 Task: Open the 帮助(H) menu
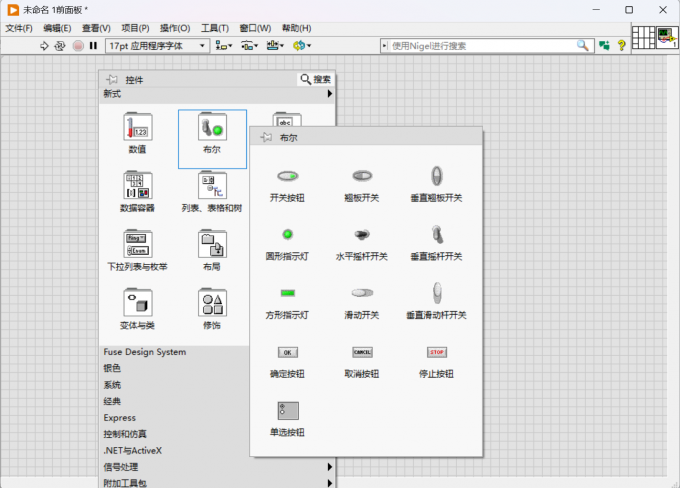pos(297,28)
